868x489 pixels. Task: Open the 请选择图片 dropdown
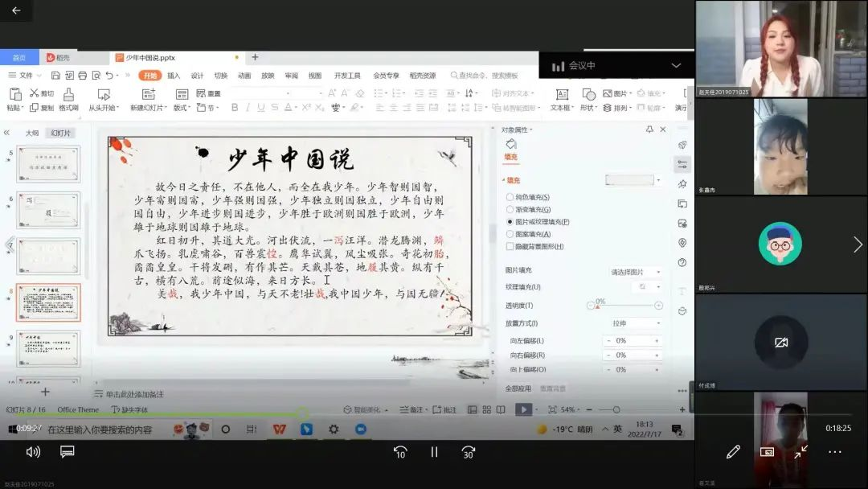pyautogui.click(x=635, y=272)
